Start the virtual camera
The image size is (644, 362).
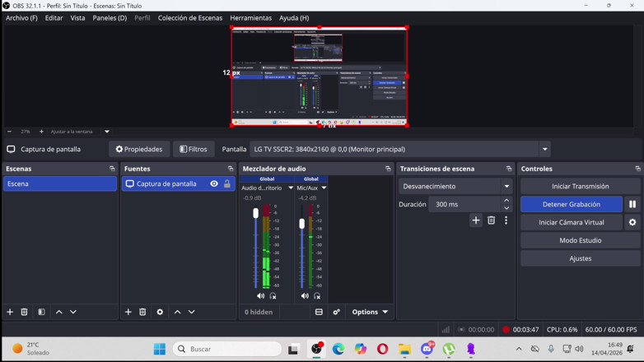pos(572,222)
